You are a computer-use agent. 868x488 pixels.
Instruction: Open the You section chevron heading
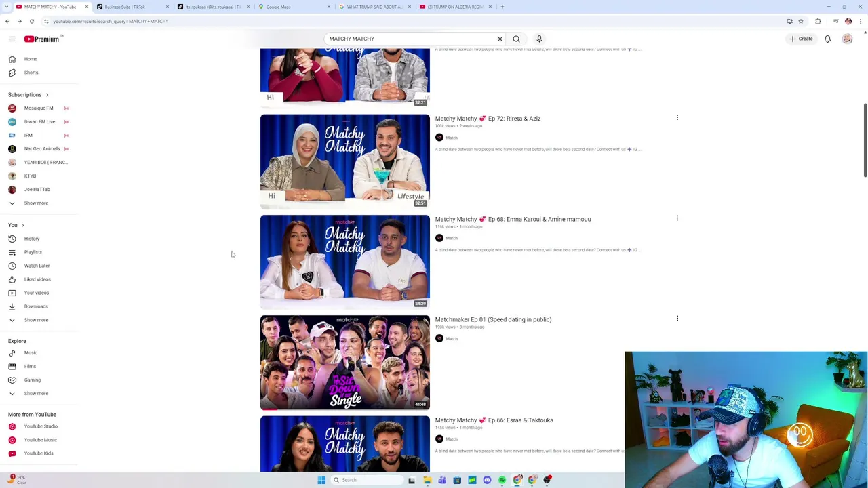(16, 225)
